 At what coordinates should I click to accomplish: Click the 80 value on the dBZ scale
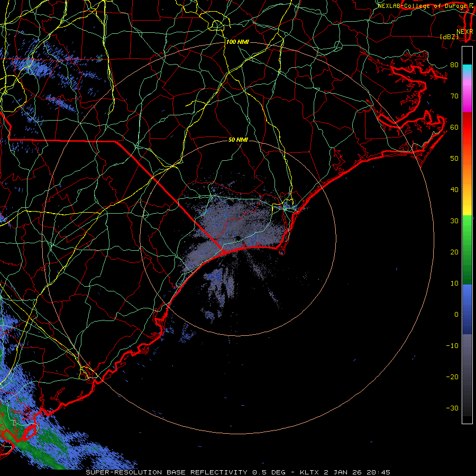point(454,65)
